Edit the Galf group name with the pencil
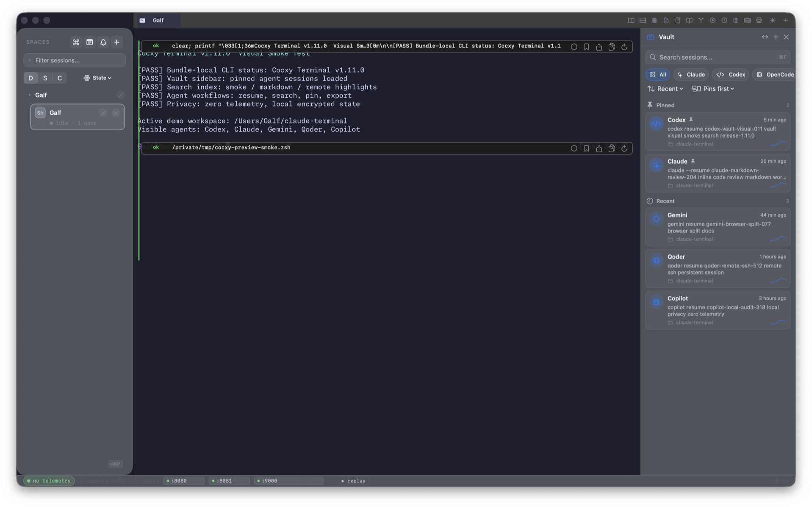 120,95
